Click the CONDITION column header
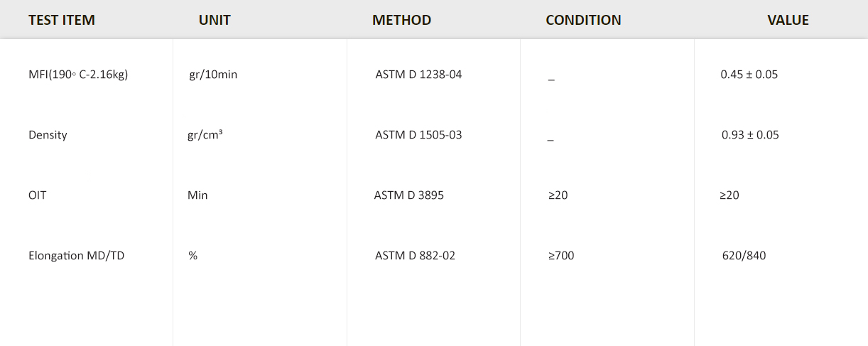Screen dimensions: 868x346 583,20
